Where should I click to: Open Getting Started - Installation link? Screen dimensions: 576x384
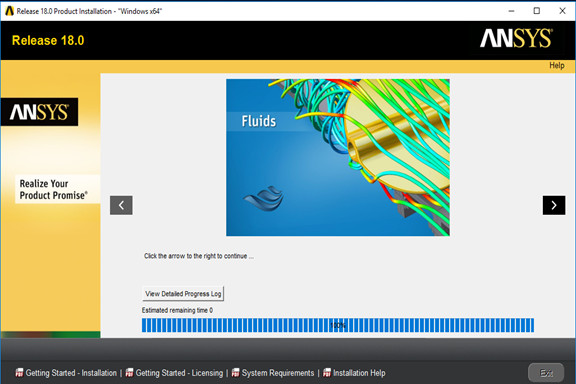[x=71, y=373]
